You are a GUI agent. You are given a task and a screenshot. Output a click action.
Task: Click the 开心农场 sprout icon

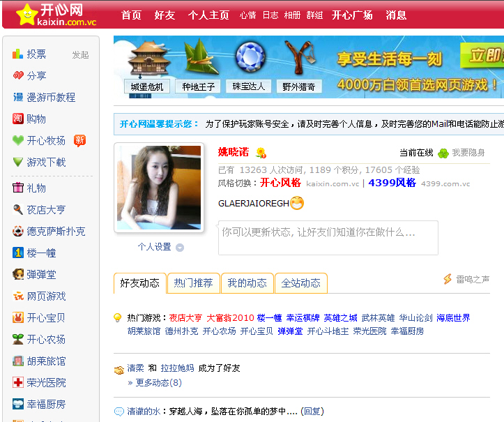point(18,339)
